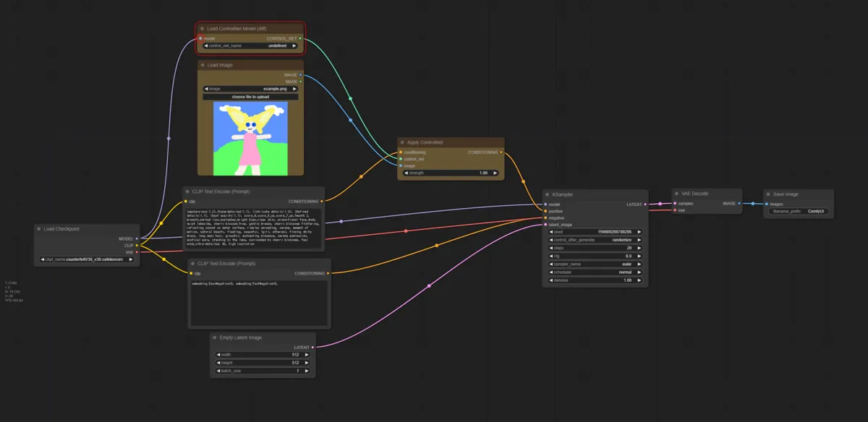Click LATENT output socket on KSampler
Viewport: 868px width, 422px height.
645,204
